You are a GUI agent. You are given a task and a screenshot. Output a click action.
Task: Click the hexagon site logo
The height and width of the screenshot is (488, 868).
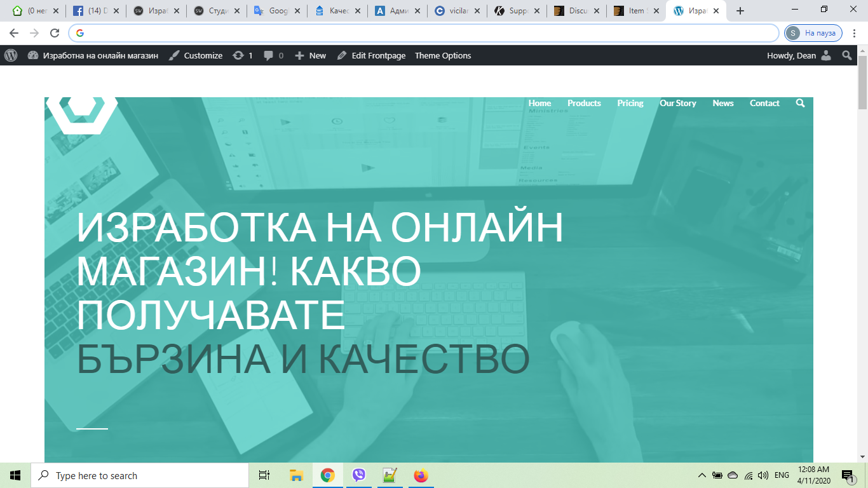pyautogui.click(x=81, y=114)
